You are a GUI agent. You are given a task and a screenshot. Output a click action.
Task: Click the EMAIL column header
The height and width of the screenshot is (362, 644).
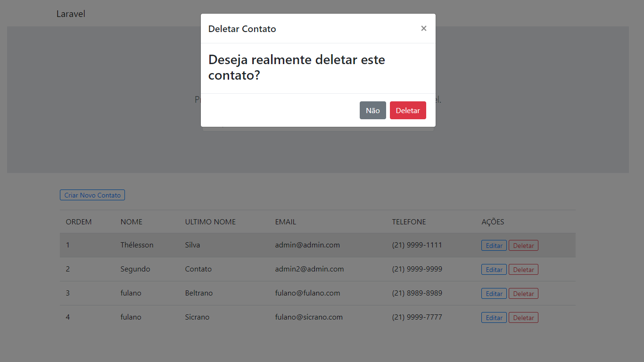pos(286,222)
